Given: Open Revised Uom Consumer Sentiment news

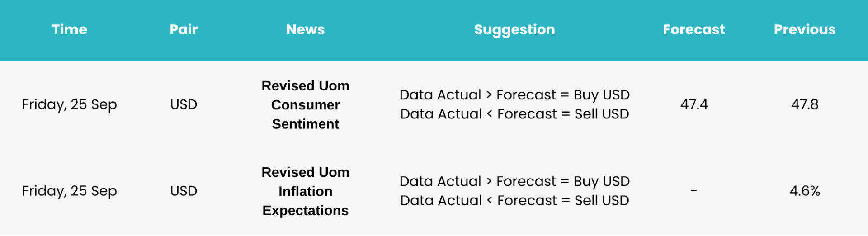Looking at the screenshot, I should (306, 105).
